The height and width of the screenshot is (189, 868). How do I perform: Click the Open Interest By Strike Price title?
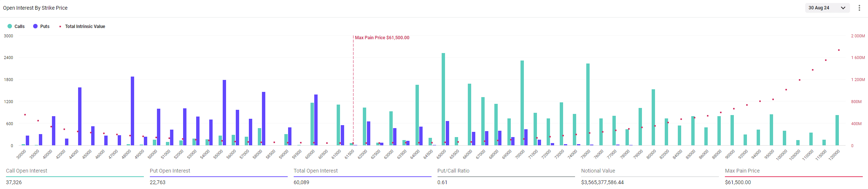click(x=35, y=8)
